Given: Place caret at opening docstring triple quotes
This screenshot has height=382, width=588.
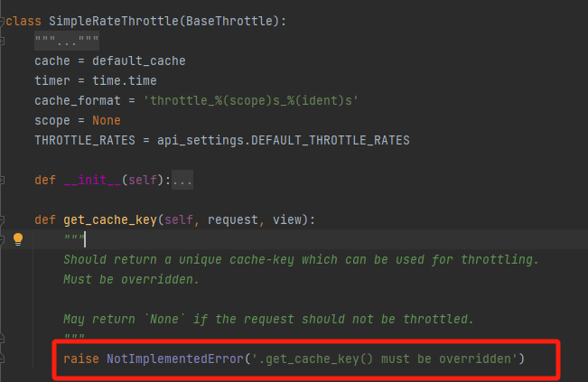Looking at the screenshot, I should point(74,238).
